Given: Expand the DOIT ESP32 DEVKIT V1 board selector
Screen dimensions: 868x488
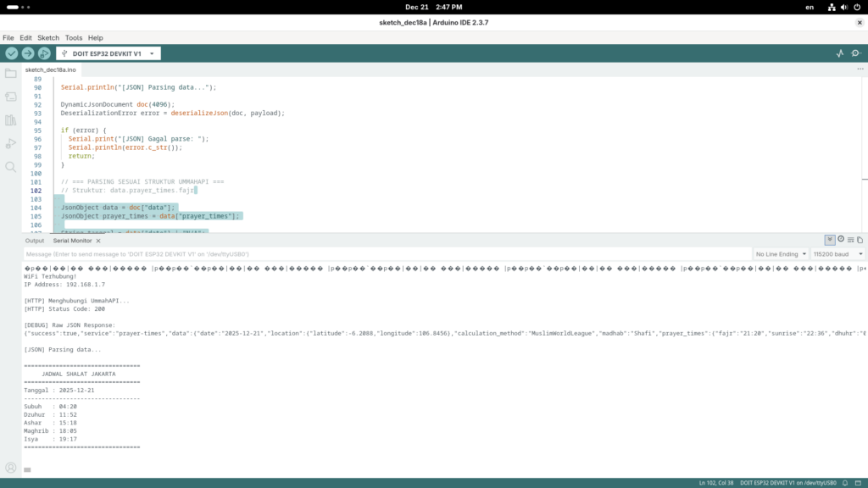Looking at the screenshot, I should coord(108,53).
